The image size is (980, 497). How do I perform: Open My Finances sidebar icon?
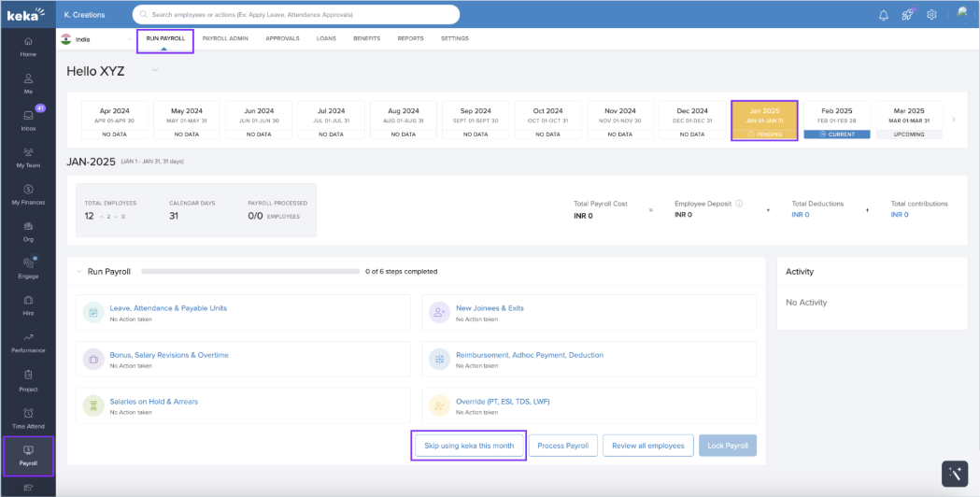click(x=28, y=194)
